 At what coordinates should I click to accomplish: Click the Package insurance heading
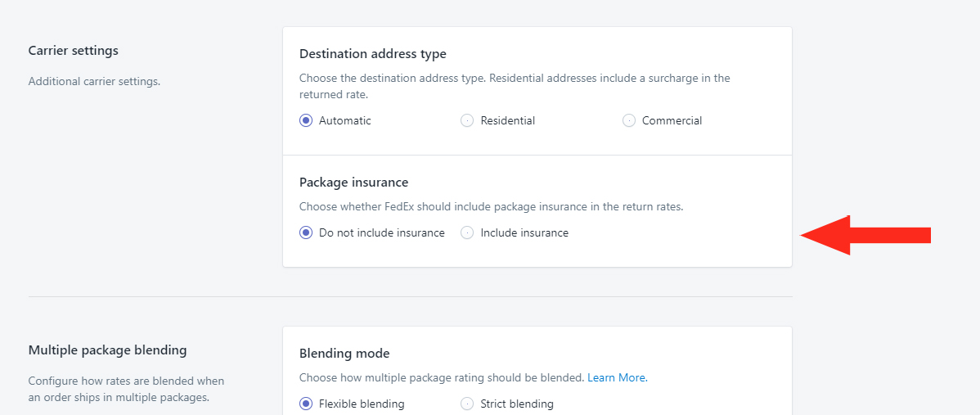353,183
